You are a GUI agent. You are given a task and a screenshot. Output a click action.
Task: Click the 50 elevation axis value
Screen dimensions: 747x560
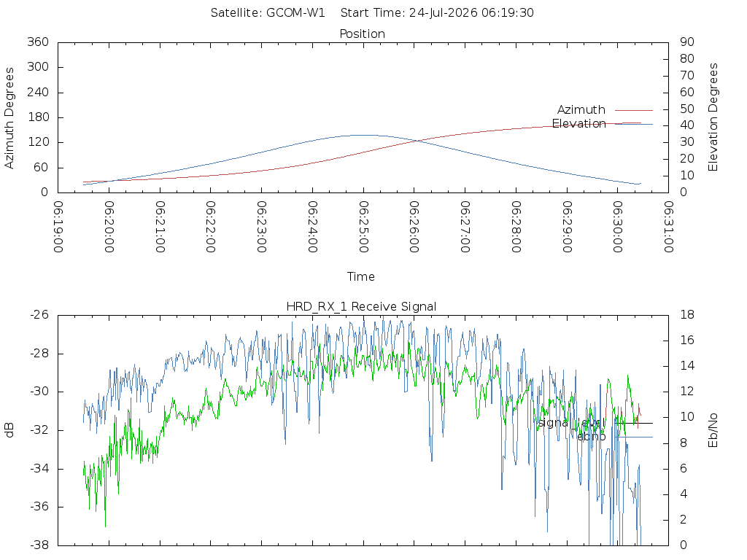(x=687, y=109)
